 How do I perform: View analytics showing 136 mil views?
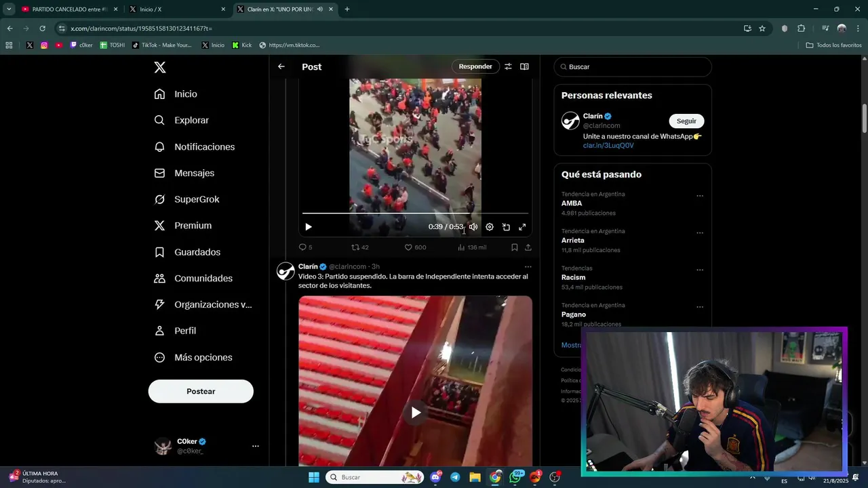click(x=472, y=247)
